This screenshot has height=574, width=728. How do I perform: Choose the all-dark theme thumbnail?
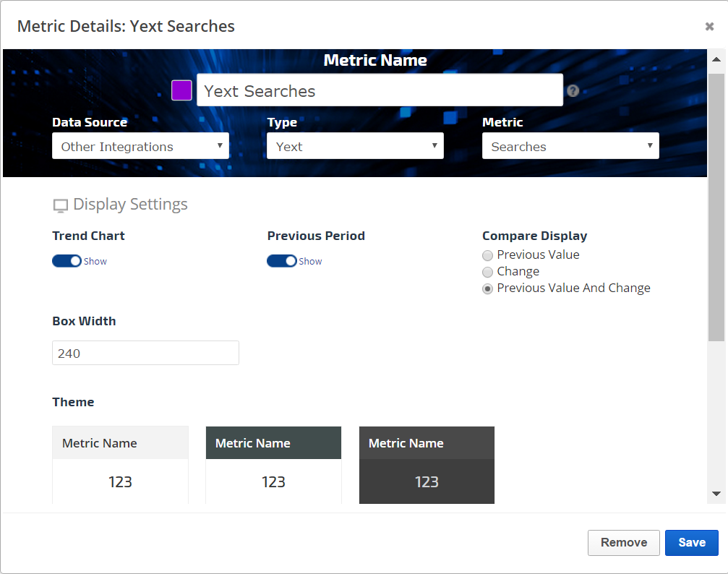coord(427,464)
